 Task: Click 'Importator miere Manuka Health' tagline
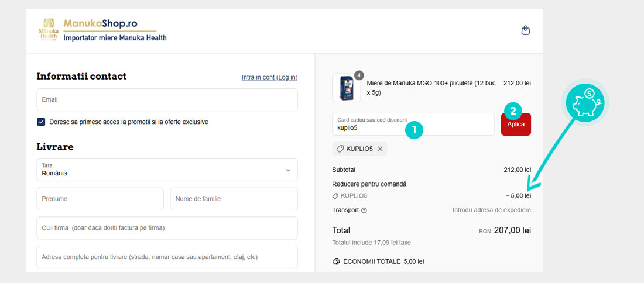(115, 38)
